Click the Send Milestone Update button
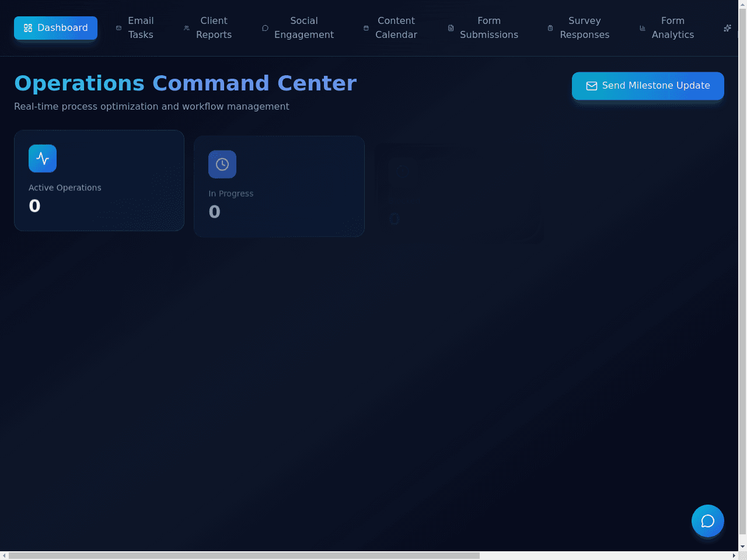747x560 pixels. [x=648, y=86]
